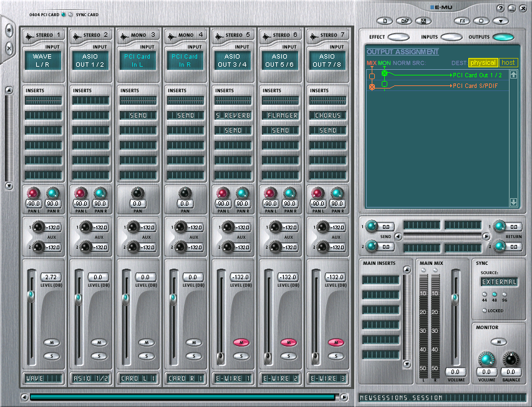Click the Return 2 teal knob
The height and width of the screenshot is (407, 532).
(500, 246)
